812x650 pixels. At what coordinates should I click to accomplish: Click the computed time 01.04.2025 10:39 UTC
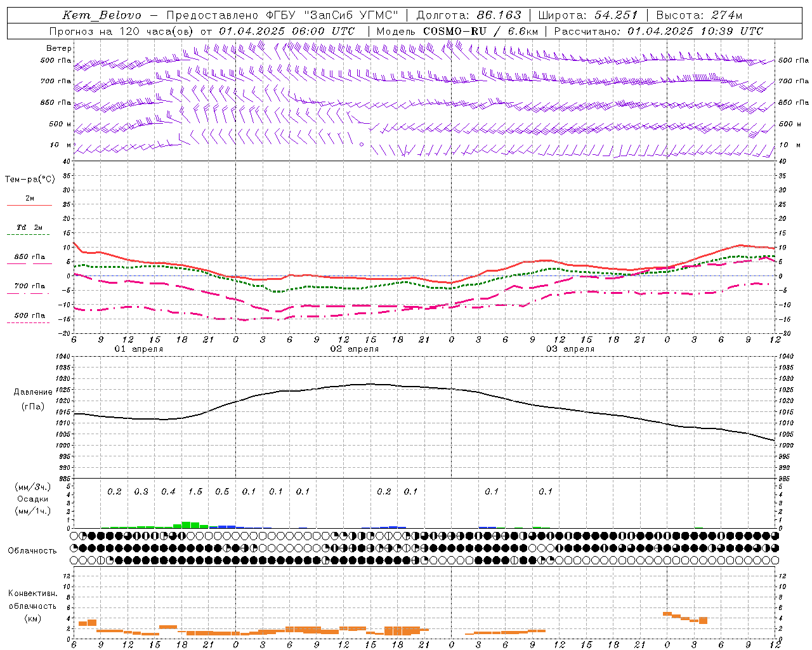pos(695,30)
